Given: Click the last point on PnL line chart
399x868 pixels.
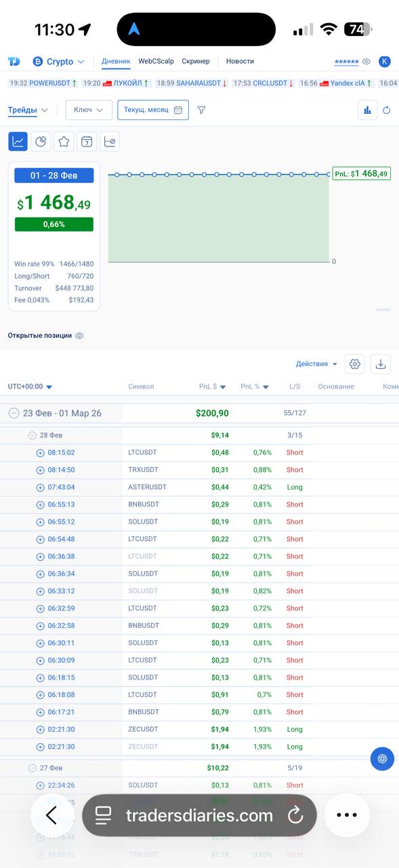Looking at the screenshot, I should (x=329, y=174).
